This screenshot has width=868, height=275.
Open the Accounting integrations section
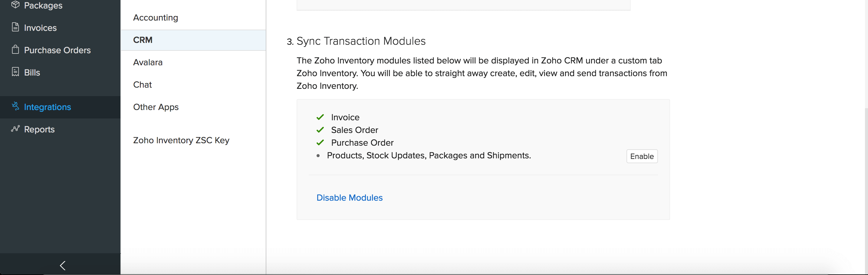(155, 18)
